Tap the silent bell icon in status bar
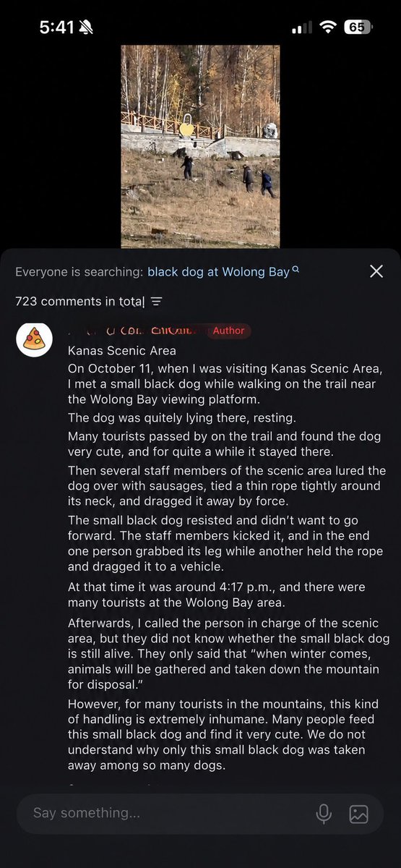The image size is (401, 868). [x=87, y=27]
